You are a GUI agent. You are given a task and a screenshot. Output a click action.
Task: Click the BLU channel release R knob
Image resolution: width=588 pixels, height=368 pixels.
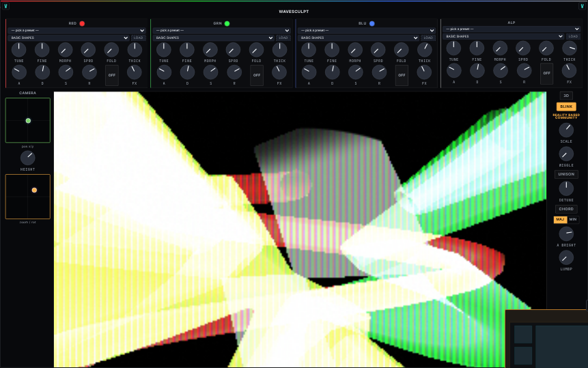pos(379,72)
